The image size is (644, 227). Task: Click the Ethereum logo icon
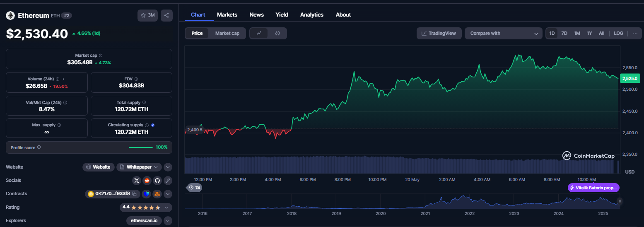coord(10,15)
